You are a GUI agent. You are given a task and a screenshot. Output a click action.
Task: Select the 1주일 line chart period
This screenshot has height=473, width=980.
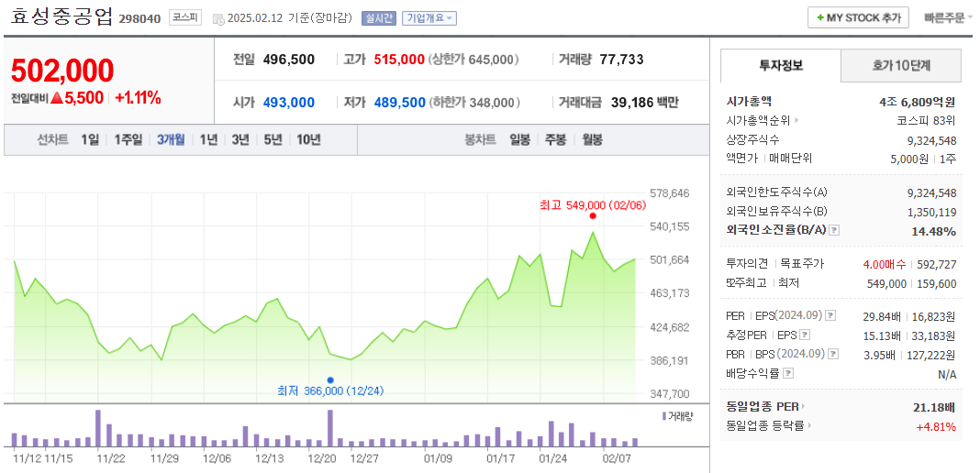pyautogui.click(x=128, y=139)
